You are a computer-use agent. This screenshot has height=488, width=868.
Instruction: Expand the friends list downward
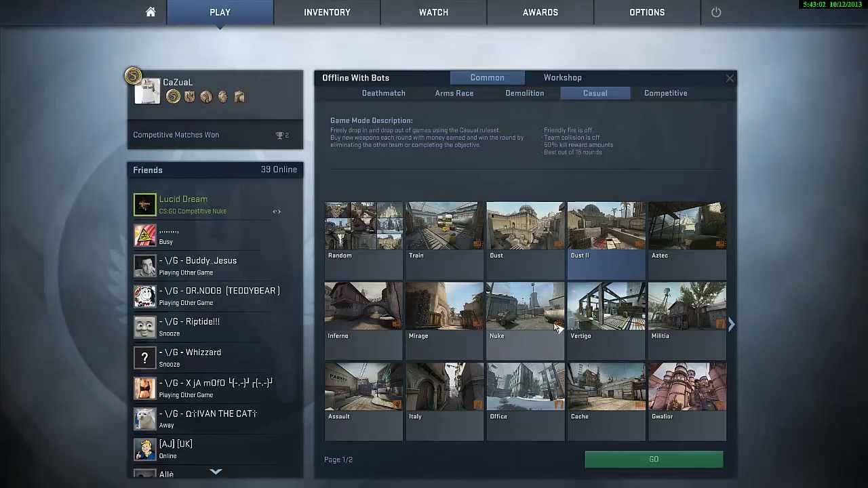coord(216,471)
